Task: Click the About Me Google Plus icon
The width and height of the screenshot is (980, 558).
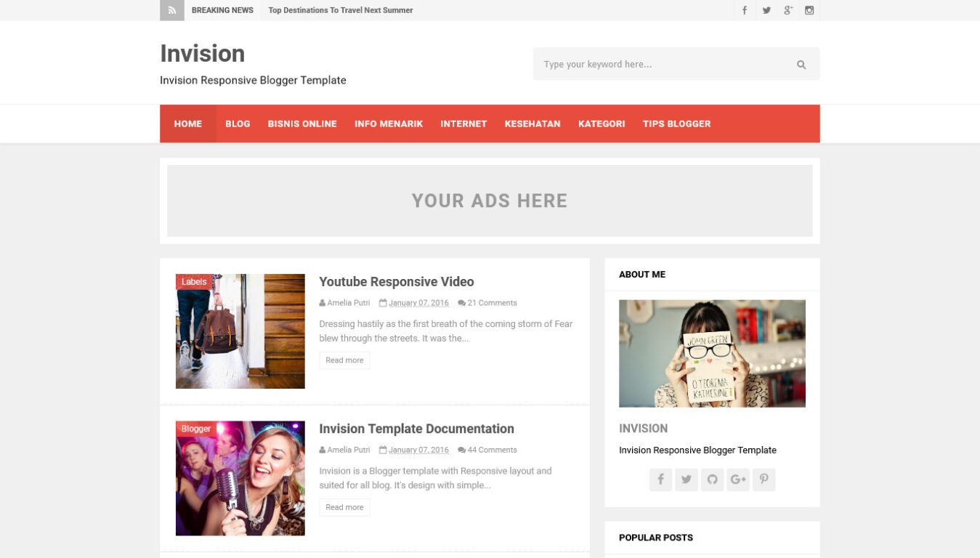Action: coord(738,480)
